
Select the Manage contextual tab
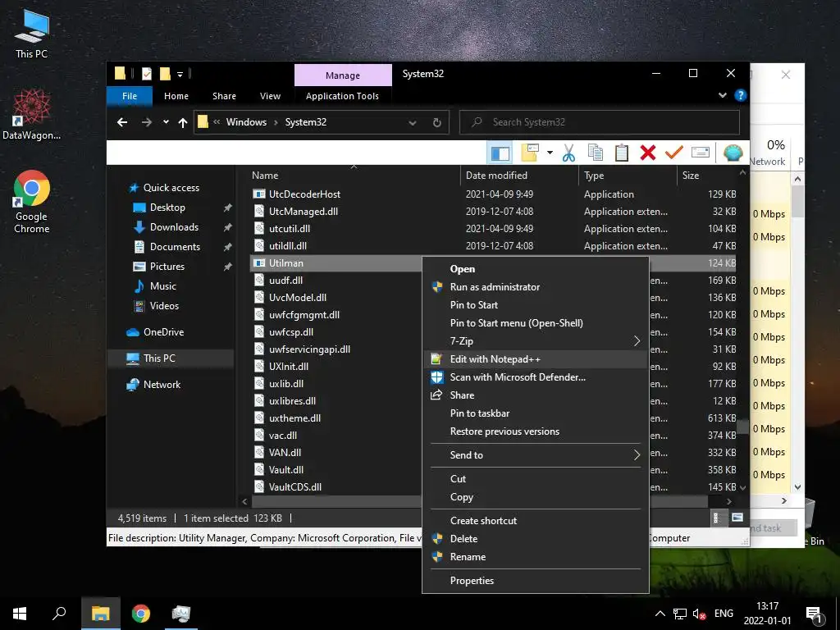coord(343,75)
